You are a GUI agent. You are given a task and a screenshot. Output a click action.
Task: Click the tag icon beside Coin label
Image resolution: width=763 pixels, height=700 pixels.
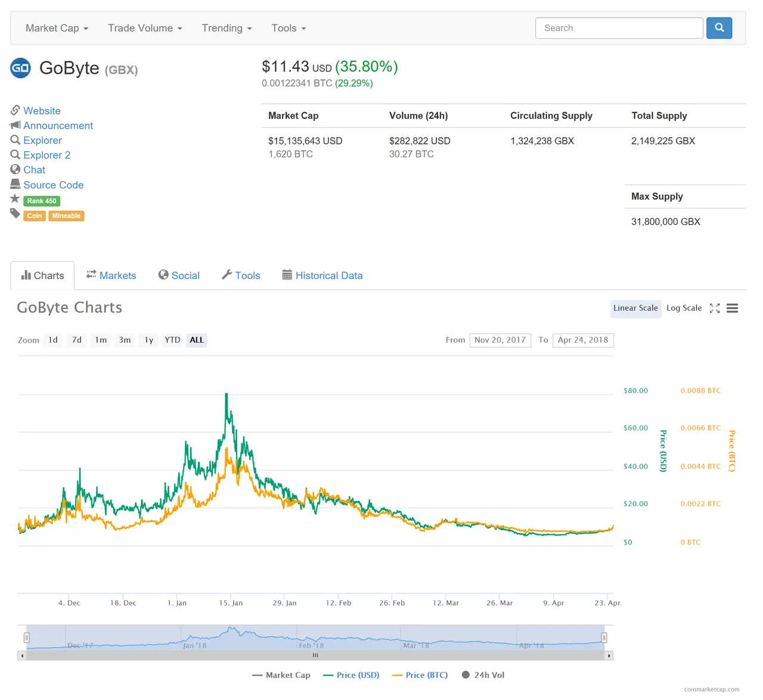pyautogui.click(x=15, y=213)
